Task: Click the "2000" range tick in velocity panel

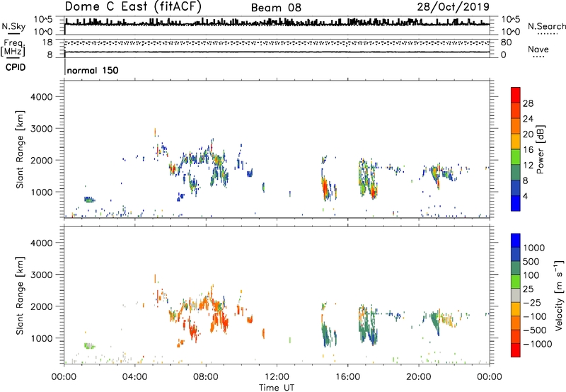Action: [42, 306]
